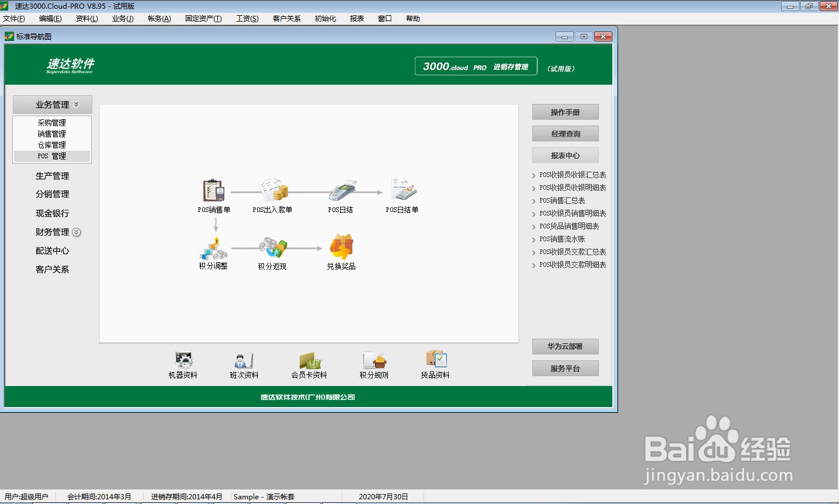Click 用户:超级用户 in the status bar
The width and height of the screenshot is (839, 504).
(x=26, y=497)
